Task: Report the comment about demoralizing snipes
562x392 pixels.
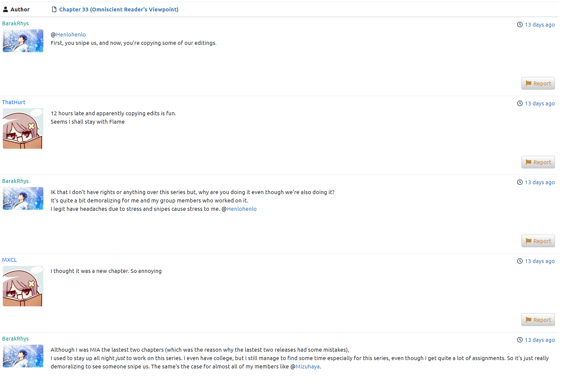Action: [x=538, y=241]
